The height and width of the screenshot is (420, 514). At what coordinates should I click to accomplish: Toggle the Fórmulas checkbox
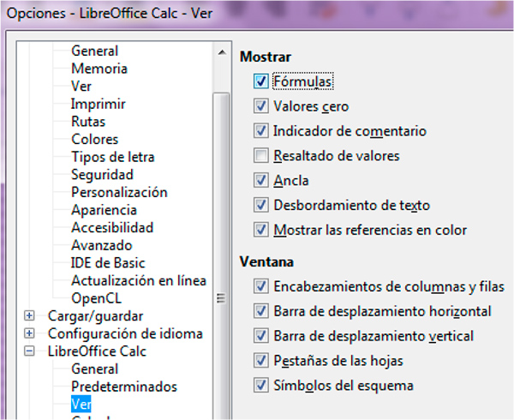261,82
